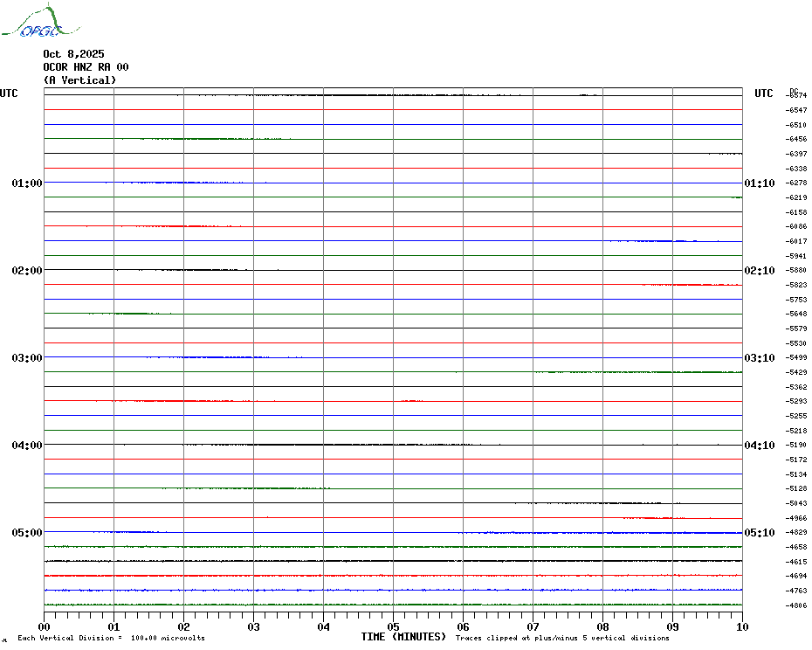Click the (A Vertical) channel label

point(79,80)
